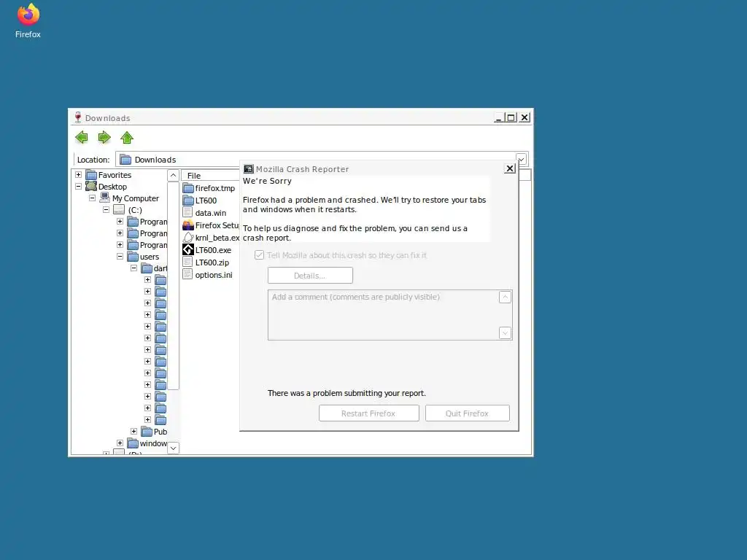Go forward with the green right arrow
The height and width of the screenshot is (560, 747).
point(104,138)
